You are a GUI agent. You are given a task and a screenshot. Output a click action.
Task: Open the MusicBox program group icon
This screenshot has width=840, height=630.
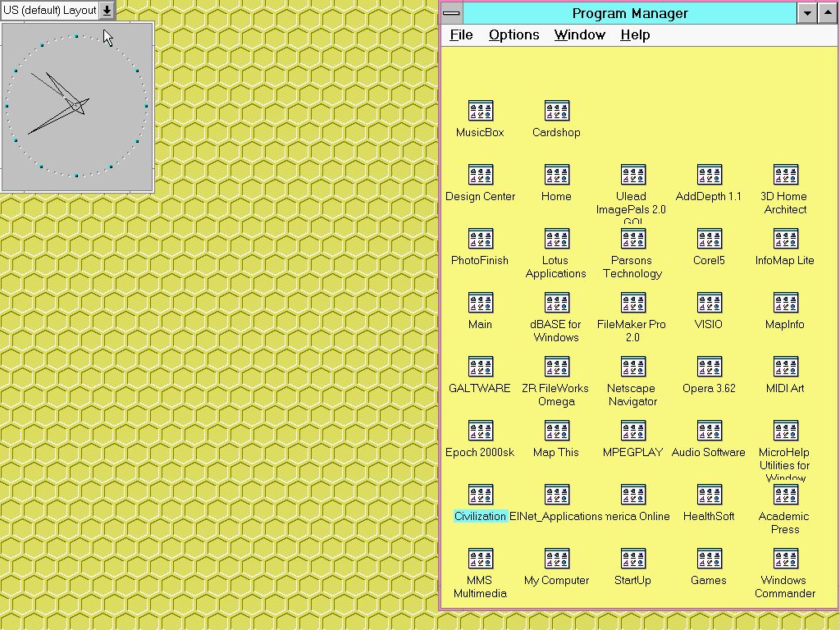click(480, 111)
